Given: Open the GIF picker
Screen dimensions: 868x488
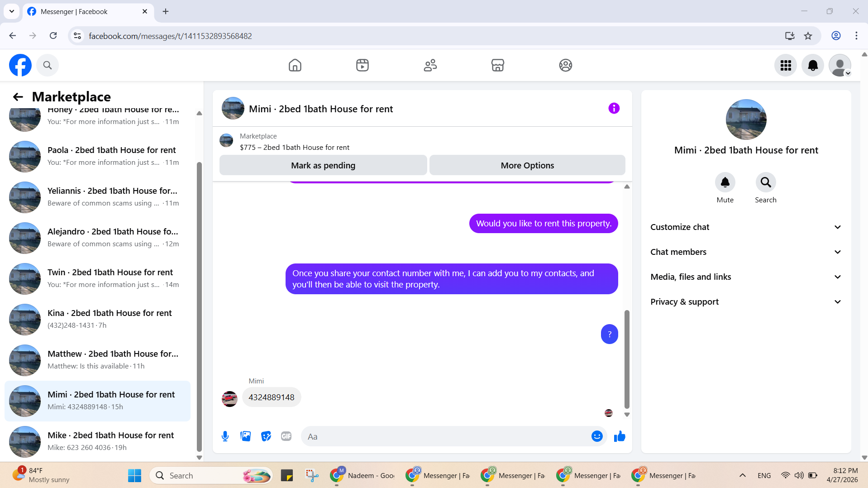Looking at the screenshot, I should point(286,436).
